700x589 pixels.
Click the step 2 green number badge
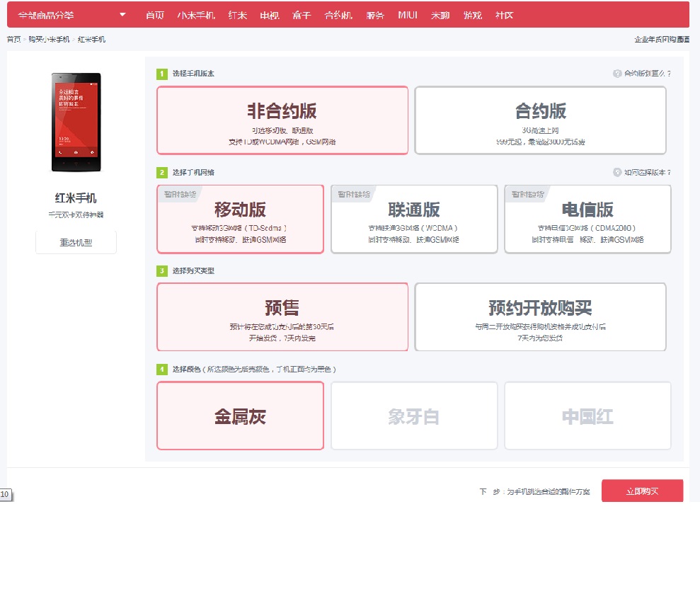(161, 172)
